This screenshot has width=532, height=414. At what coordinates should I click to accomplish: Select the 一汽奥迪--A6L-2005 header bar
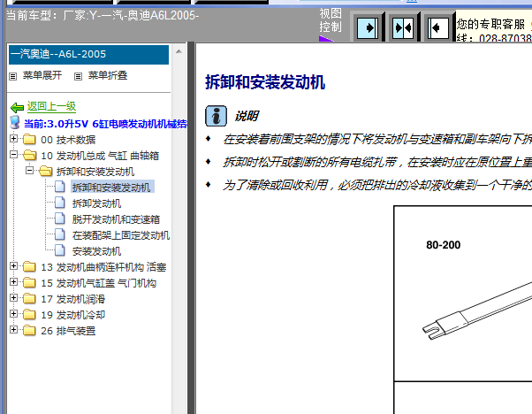tap(88, 54)
